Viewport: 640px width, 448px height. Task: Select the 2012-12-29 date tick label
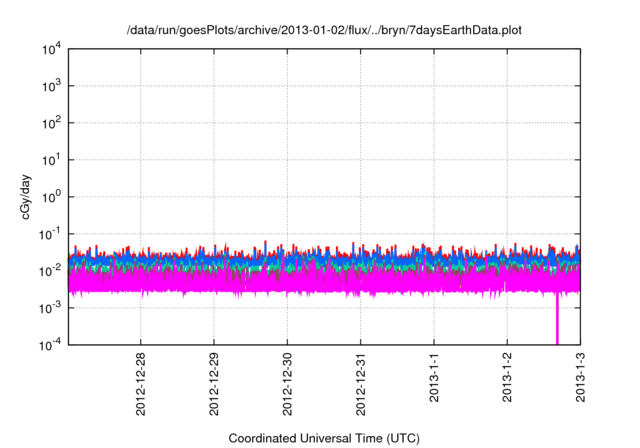(x=214, y=382)
